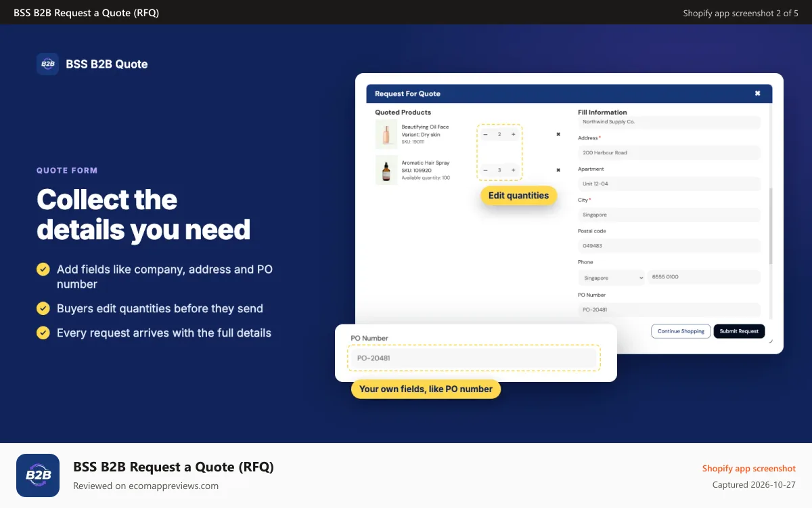Decrease quantity of Aromatic Hair Spray
Image resolution: width=812 pixels, height=508 pixels.
coord(485,170)
